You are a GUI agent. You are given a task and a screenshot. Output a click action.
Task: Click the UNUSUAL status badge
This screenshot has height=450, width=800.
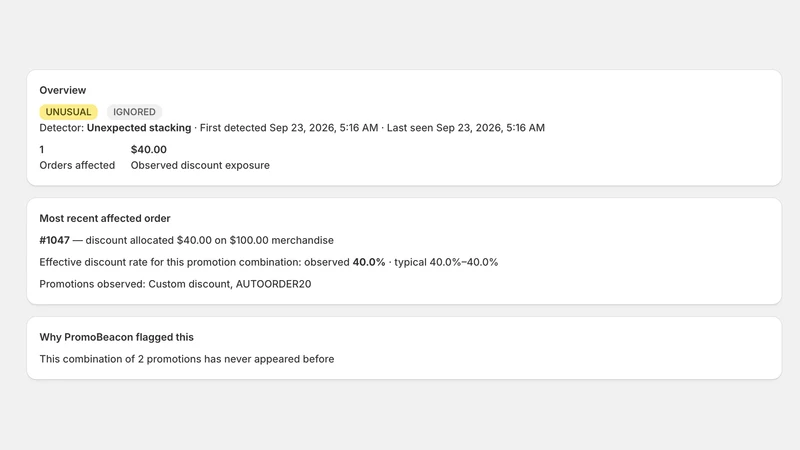pos(68,112)
